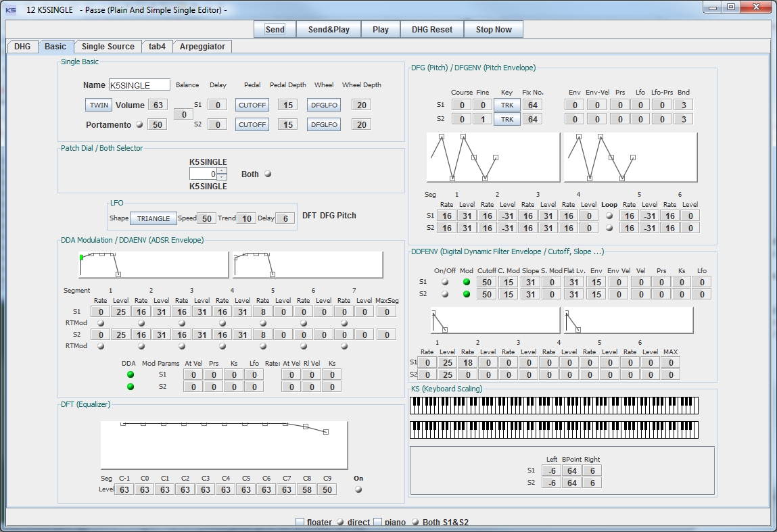Image resolution: width=777 pixels, height=532 pixels.
Task: Select the direct radio option
Action: click(340, 522)
